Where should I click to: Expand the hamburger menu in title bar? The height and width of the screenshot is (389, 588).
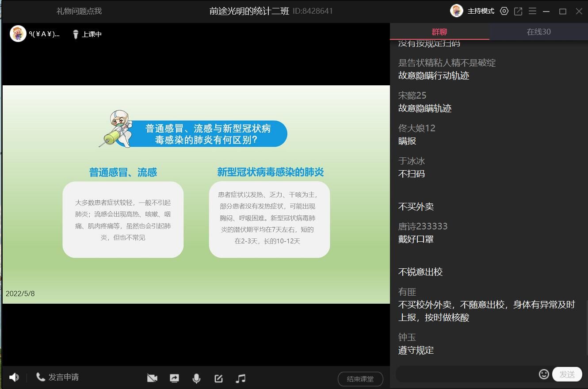532,11
